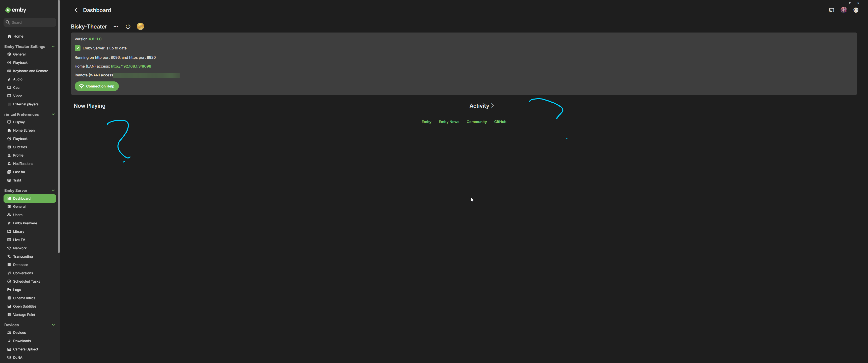
Task: Open General under Emby Server
Action: [30, 207]
